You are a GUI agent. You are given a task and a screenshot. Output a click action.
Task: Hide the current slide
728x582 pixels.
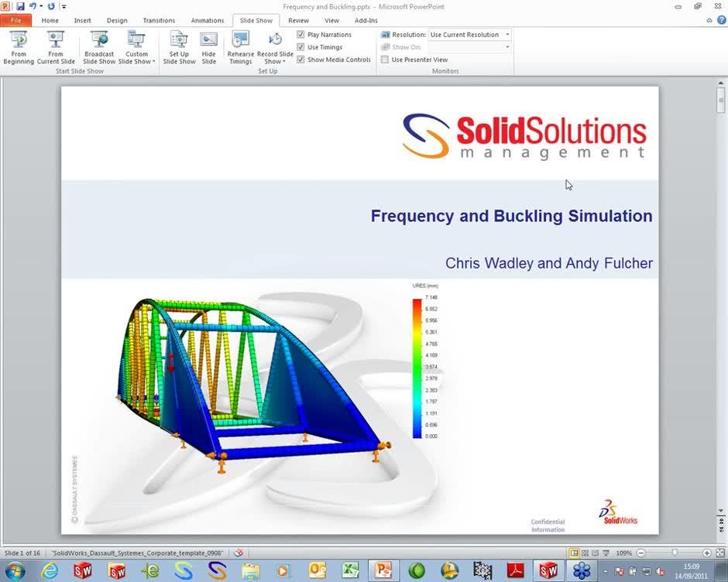pos(208,46)
